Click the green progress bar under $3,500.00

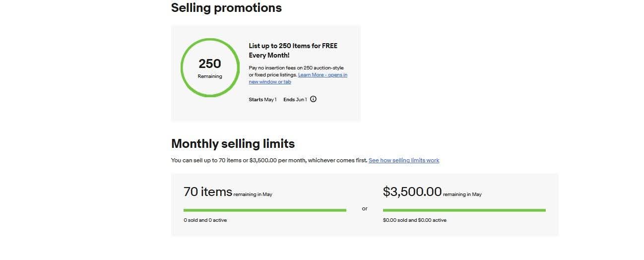point(464,210)
